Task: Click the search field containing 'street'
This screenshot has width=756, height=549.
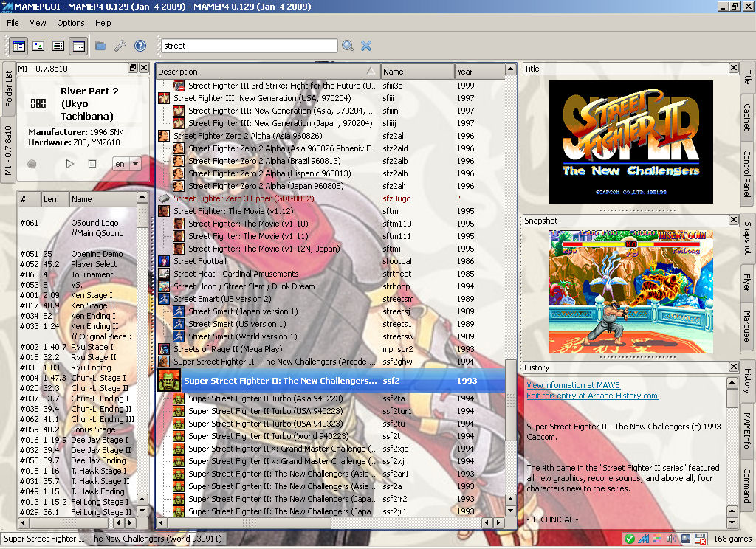Action: (250, 46)
